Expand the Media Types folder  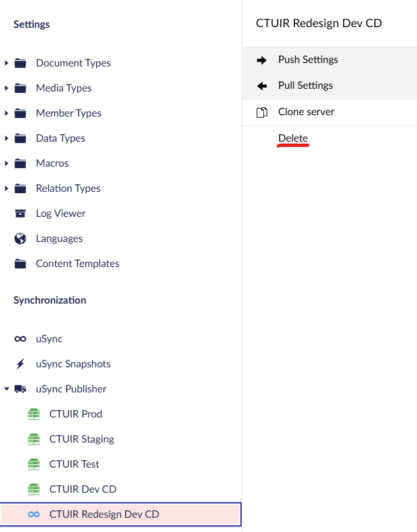pyautogui.click(x=6, y=88)
